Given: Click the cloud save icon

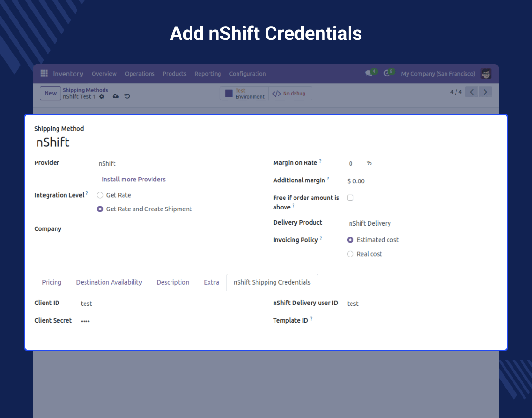Looking at the screenshot, I should pyautogui.click(x=116, y=96).
